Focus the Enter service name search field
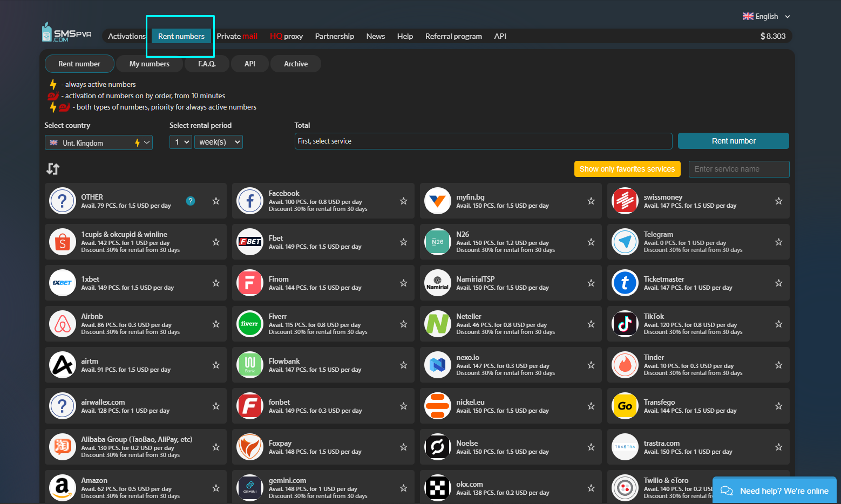Image resolution: width=841 pixels, height=504 pixels. coord(739,169)
